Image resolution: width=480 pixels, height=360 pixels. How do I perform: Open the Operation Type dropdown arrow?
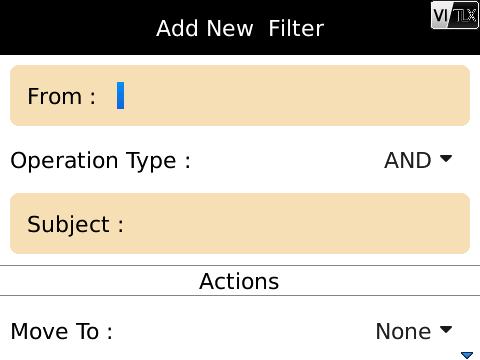click(x=446, y=158)
